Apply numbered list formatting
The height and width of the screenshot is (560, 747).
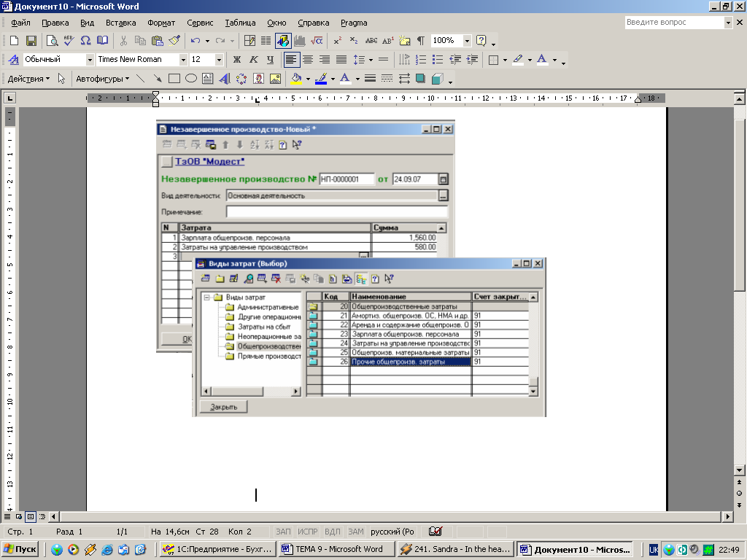421,60
